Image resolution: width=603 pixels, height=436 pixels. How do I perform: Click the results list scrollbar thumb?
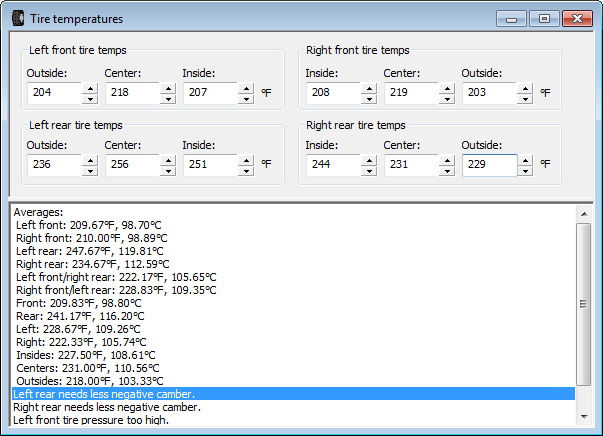pos(584,304)
